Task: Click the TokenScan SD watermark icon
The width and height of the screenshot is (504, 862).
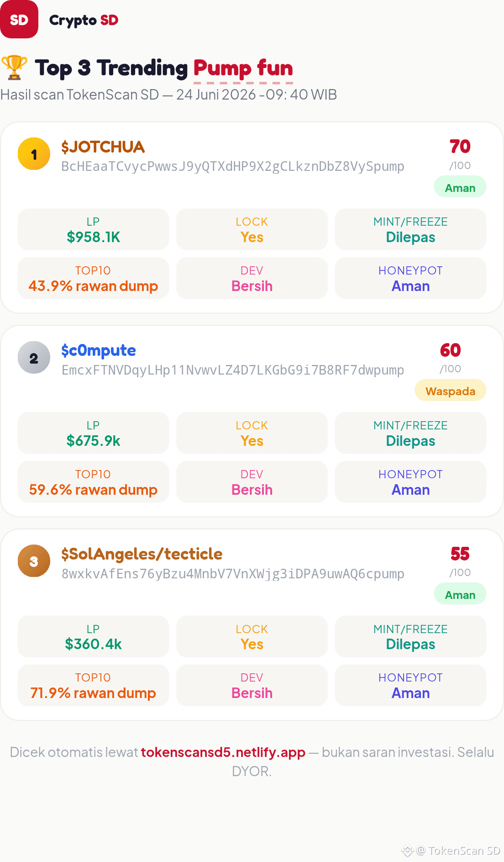Action: (407, 851)
